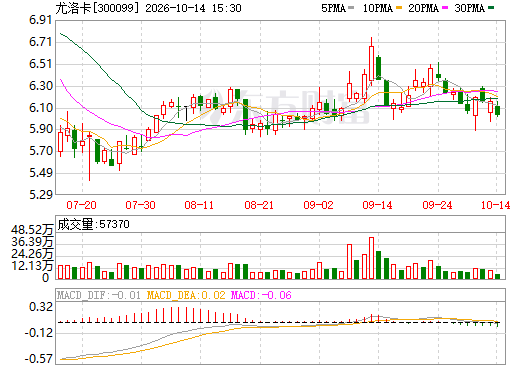Click the magenta 20PMA color swatch
Image resolution: width=520 pixels, height=365 pixels.
pyautogui.click(x=445, y=7)
